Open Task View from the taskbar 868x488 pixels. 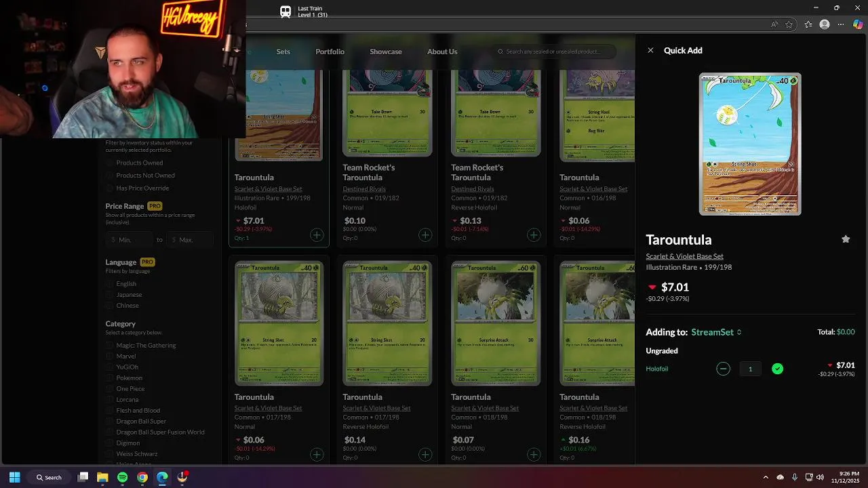click(83, 477)
